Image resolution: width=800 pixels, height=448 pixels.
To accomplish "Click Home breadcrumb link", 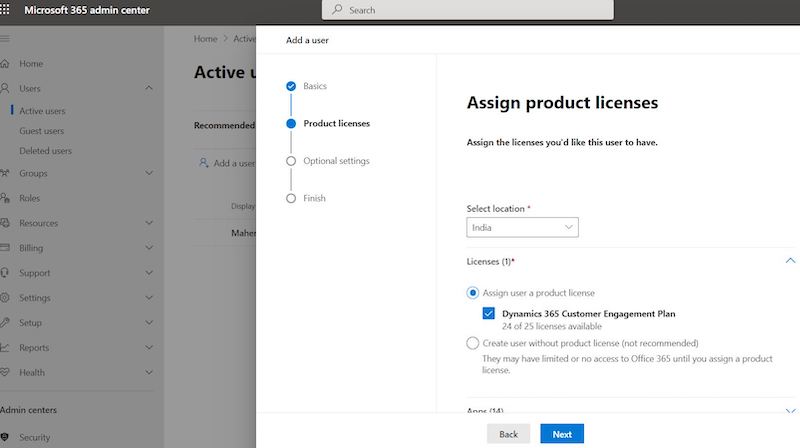I will (206, 39).
